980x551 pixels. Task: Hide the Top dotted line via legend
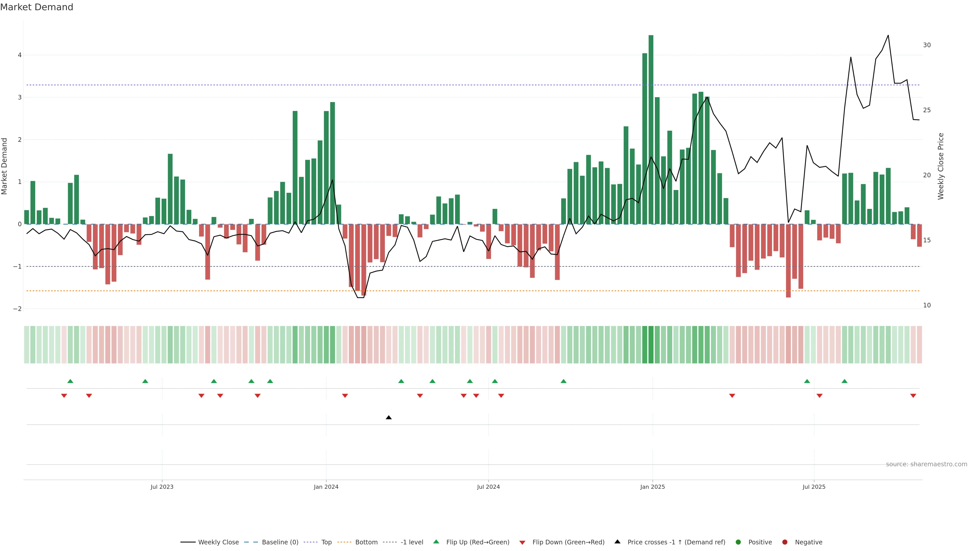pyautogui.click(x=326, y=542)
